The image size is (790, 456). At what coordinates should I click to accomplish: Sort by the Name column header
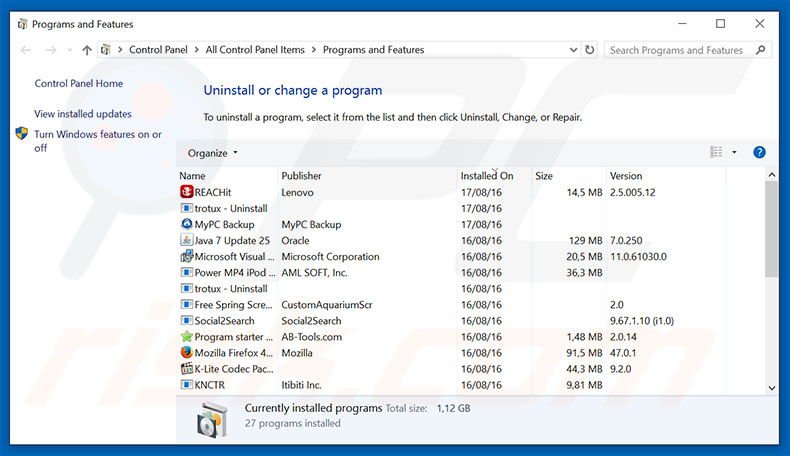[x=192, y=176]
